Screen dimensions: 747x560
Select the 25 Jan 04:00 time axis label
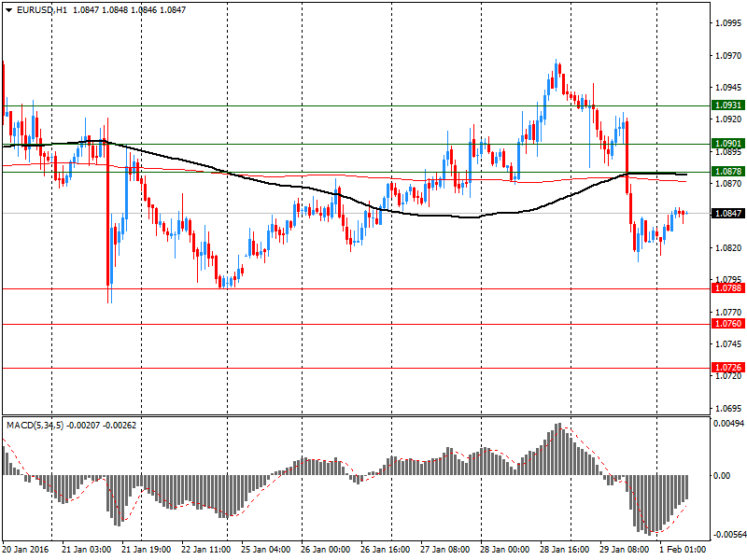coord(266,549)
